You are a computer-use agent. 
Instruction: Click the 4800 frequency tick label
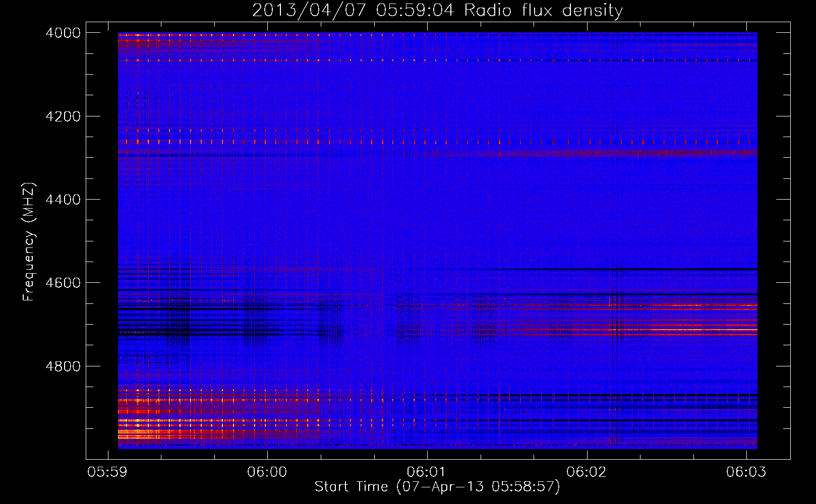[63, 366]
